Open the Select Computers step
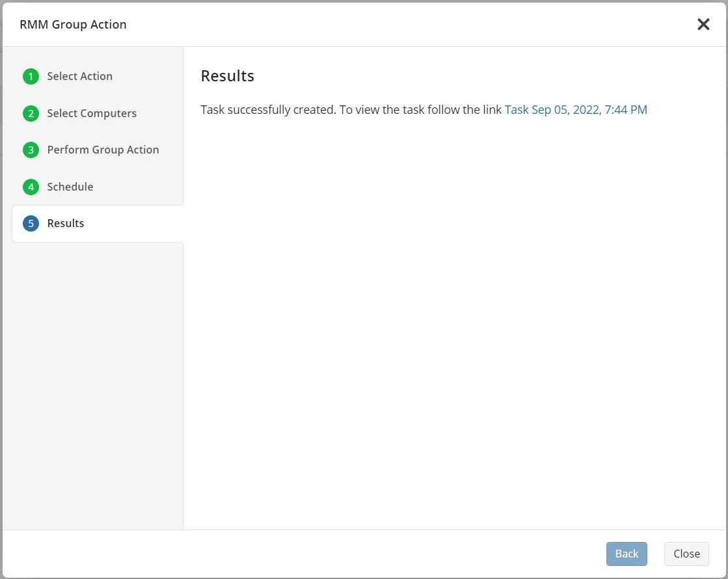This screenshot has height=579, width=728. (x=92, y=113)
